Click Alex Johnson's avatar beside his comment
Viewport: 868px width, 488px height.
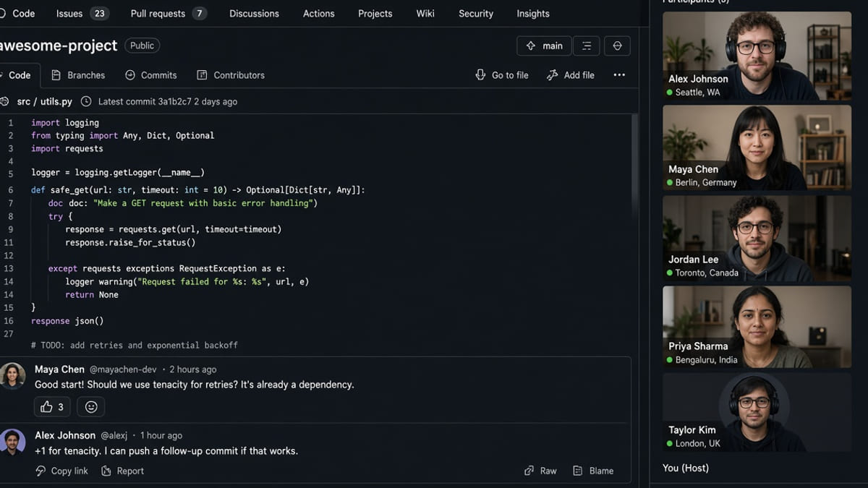(x=13, y=442)
